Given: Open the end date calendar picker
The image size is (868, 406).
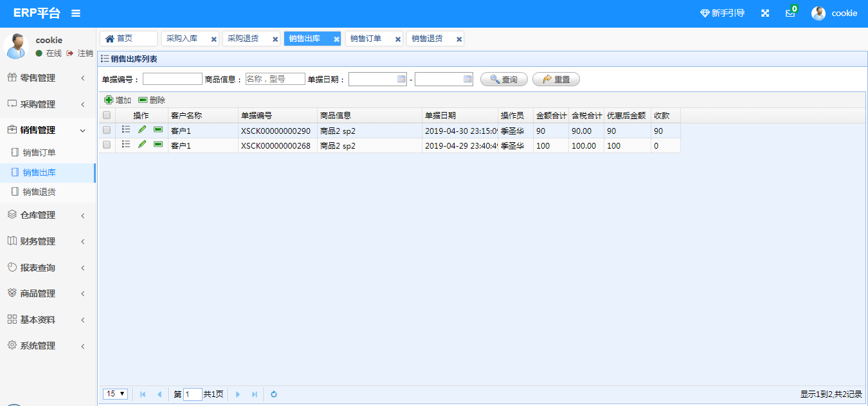Looking at the screenshot, I should (468, 79).
